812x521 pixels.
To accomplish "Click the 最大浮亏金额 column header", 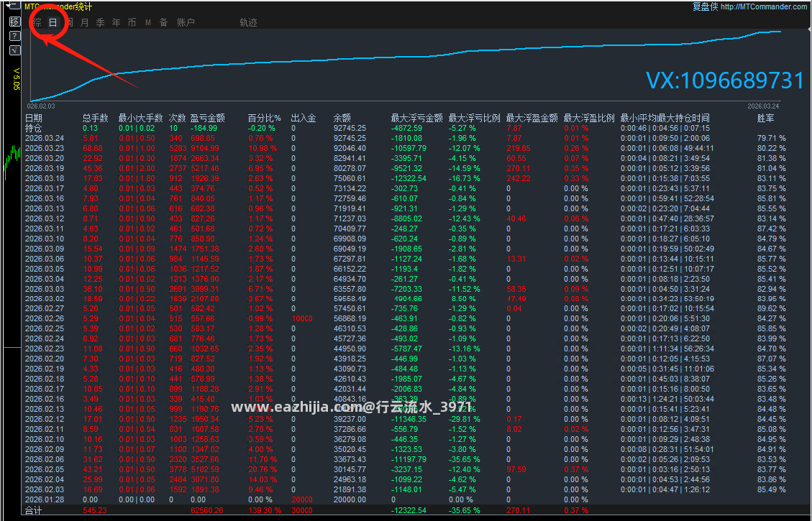I will coord(417,118).
